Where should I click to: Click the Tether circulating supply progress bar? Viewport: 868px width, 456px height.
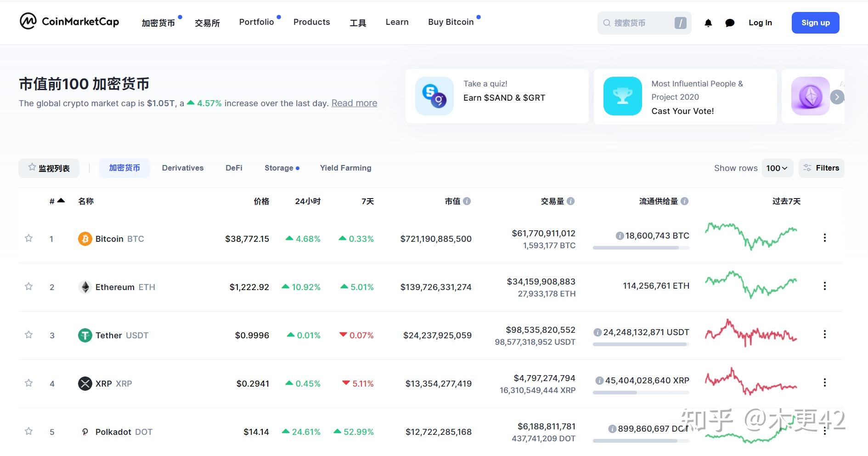pos(641,344)
